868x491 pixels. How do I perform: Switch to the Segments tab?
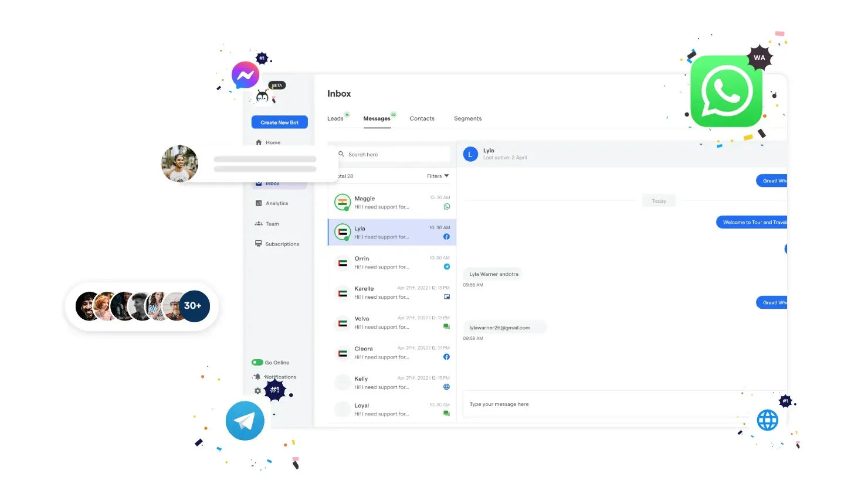pos(467,118)
